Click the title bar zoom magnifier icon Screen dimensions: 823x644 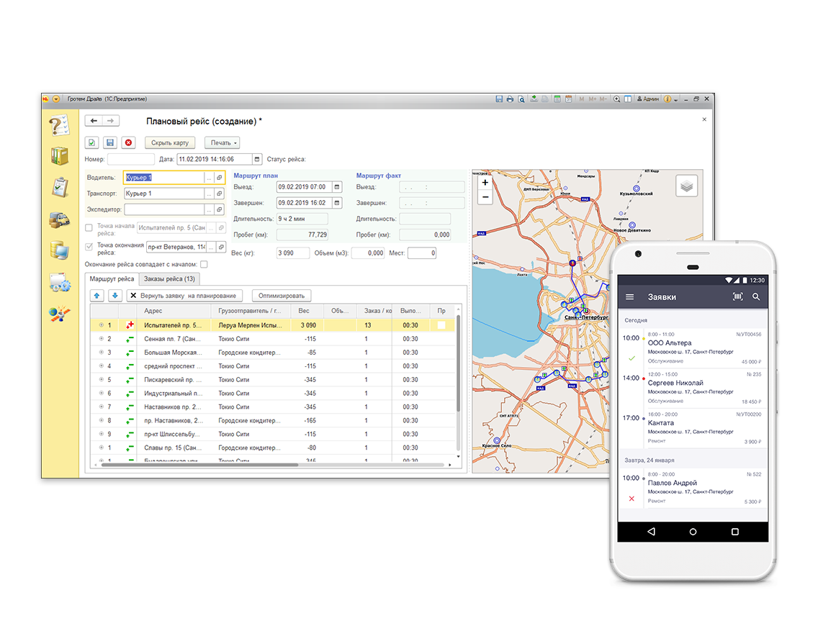pyautogui.click(x=617, y=99)
